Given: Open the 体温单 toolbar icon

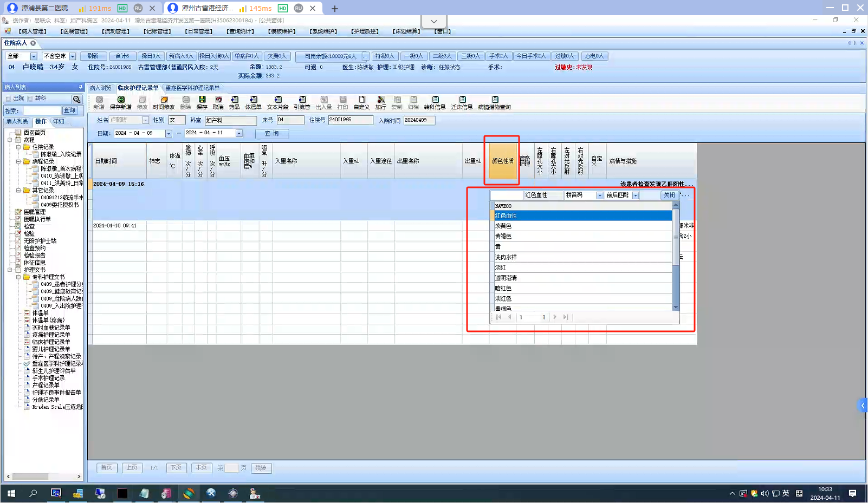Looking at the screenshot, I should pos(253,100).
